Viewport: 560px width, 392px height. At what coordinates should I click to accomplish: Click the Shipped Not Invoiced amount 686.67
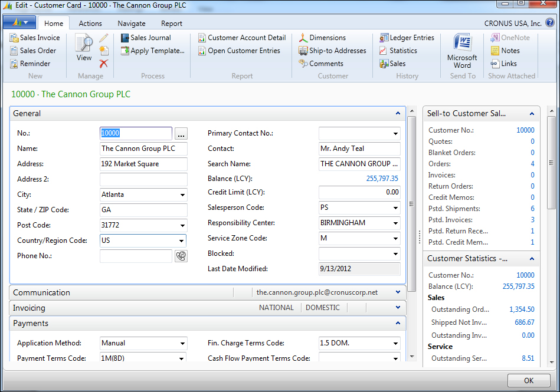[x=524, y=322]
